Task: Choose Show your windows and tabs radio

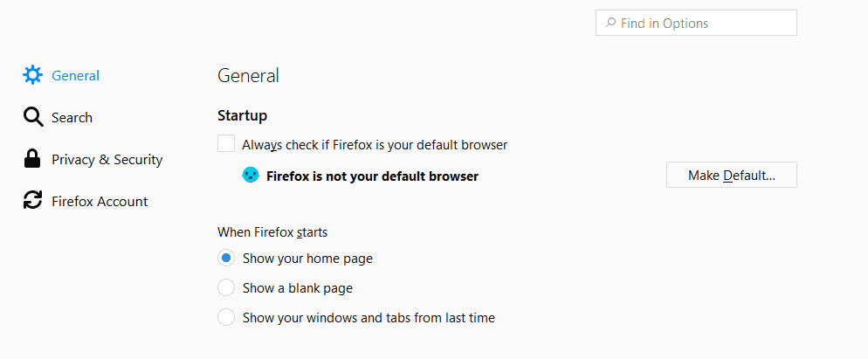Action: [226, 317]
